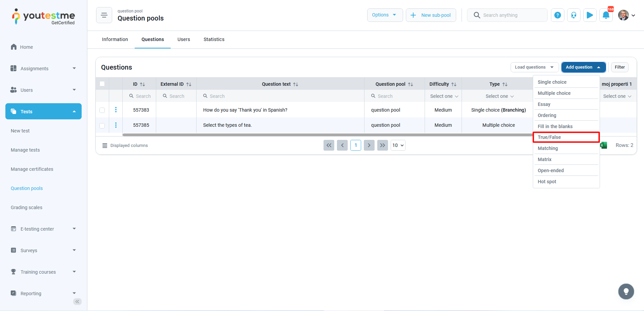Image resolution: width=644 pixels, height=311 pixels.
Task: Open the hamburger menu beside Question pools
Action: [x=104, y=15]
